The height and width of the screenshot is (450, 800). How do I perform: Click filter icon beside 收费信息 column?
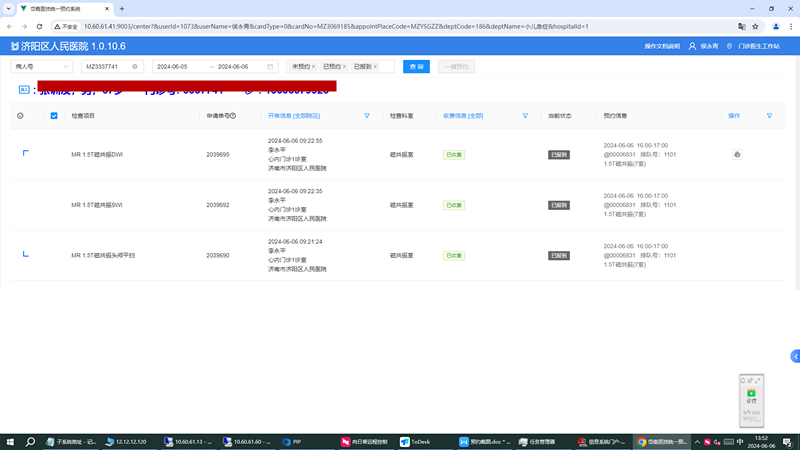point(525,116)
